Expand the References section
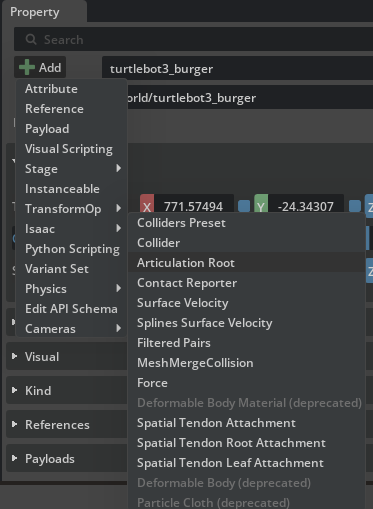 (14, 424)
